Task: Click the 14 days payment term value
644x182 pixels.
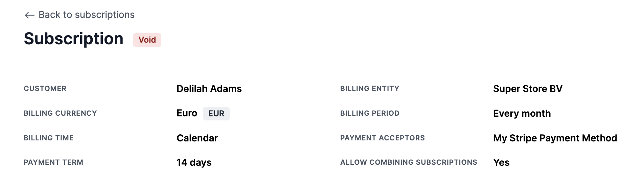Action: tap(194, 163)
